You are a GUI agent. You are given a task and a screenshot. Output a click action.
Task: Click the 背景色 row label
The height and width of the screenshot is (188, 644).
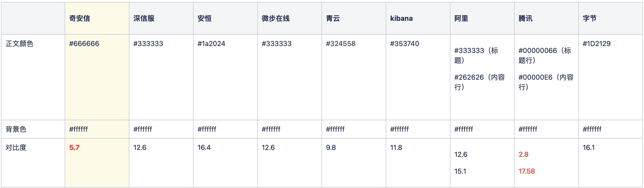coord(16,129)
